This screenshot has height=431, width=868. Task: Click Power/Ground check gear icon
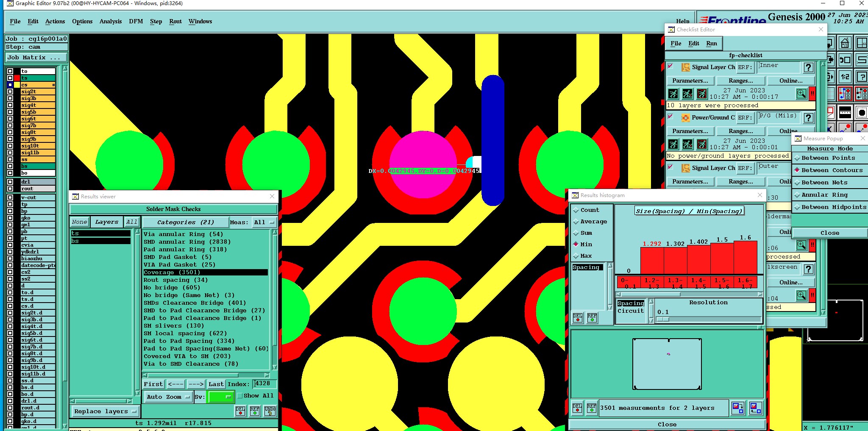(x=685, y=117)
